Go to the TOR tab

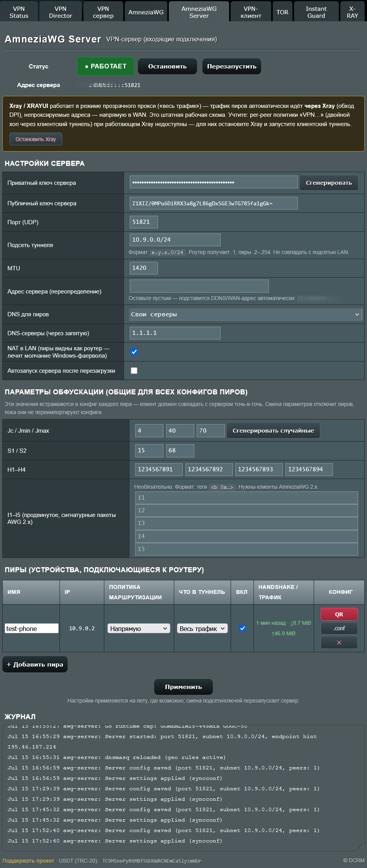[x=282, y=12]
